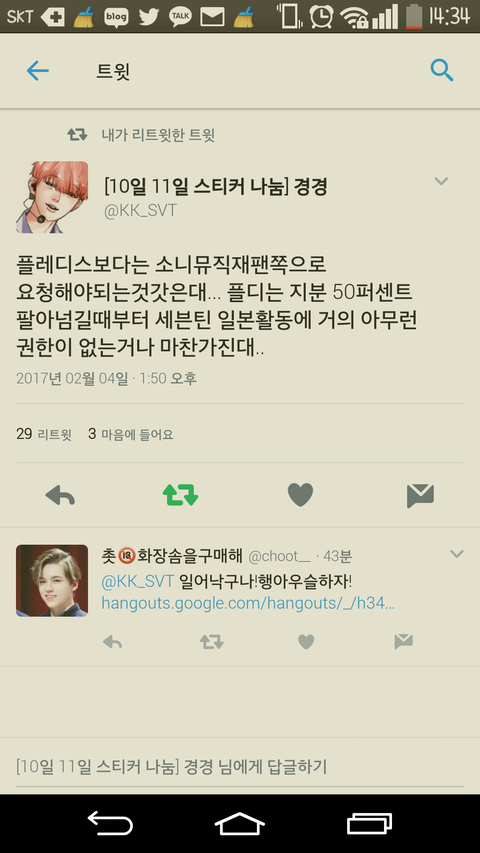Reply to the choot__ comment
Screen dimensions: 480x853
click(x=112, y=642)
